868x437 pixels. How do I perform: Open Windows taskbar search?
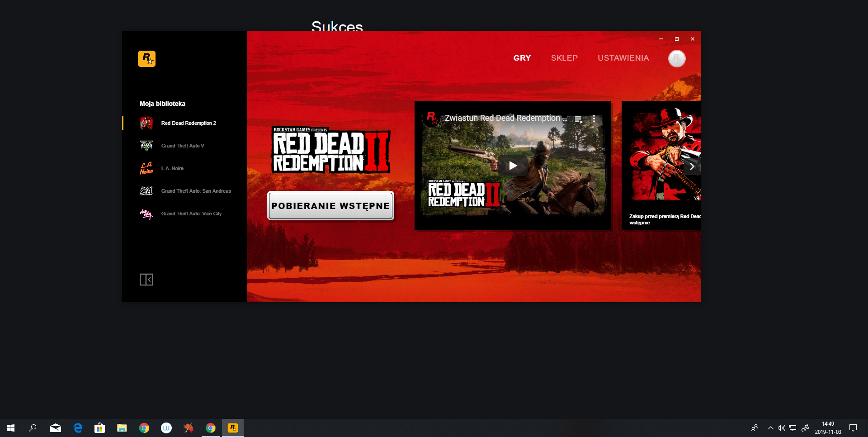[x=33, y=428]
